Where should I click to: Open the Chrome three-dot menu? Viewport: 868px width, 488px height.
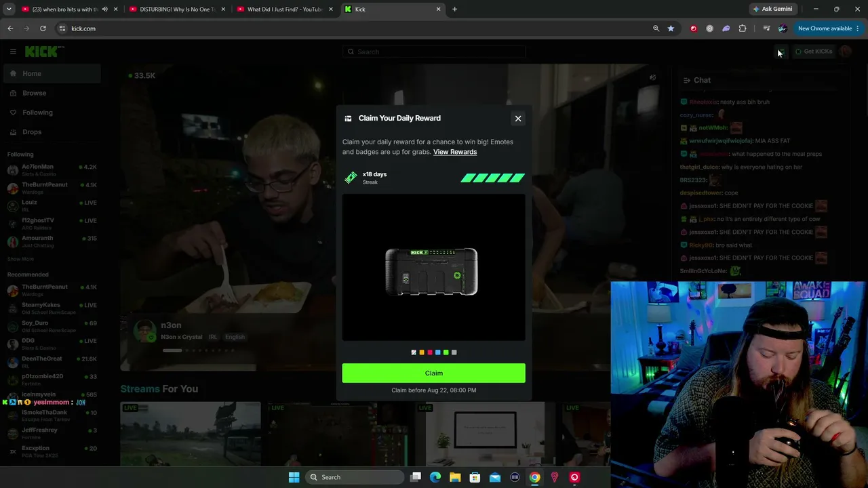(858, 28)
